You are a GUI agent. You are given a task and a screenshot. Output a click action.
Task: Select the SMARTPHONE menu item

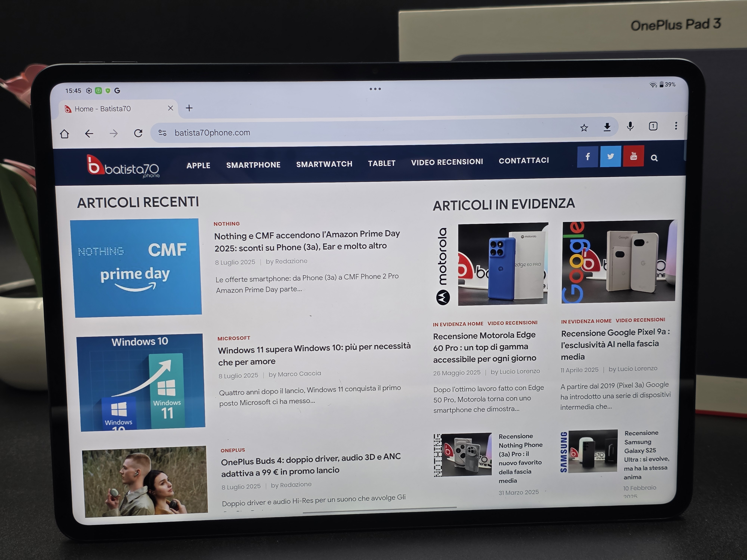pos(253,165)
